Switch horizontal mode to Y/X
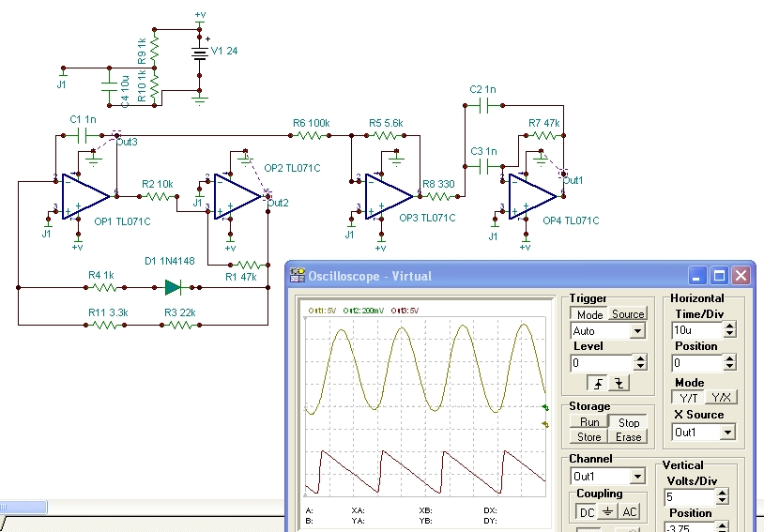Image resolution: width=764 pixels, height=532 pixels. [x=721, y=397]
